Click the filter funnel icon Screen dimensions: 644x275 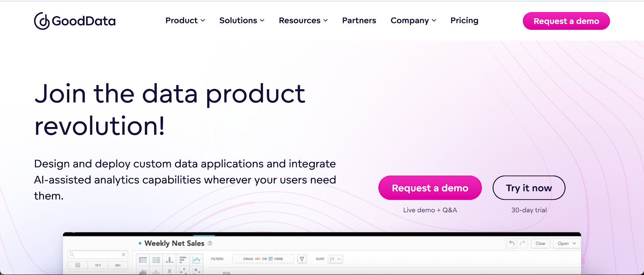pyautogui.click(x=302, y=259)
